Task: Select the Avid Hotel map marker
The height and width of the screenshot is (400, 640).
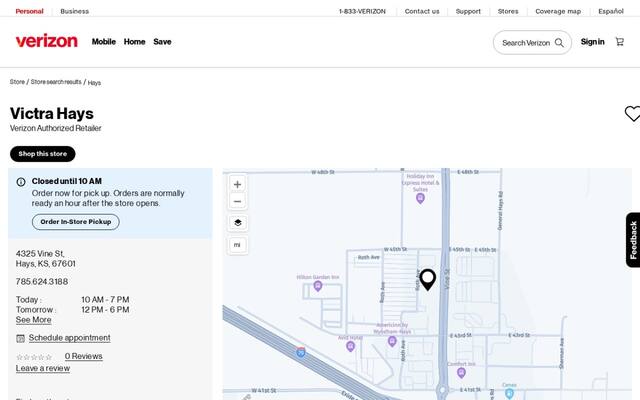Action: click(350, 347)
